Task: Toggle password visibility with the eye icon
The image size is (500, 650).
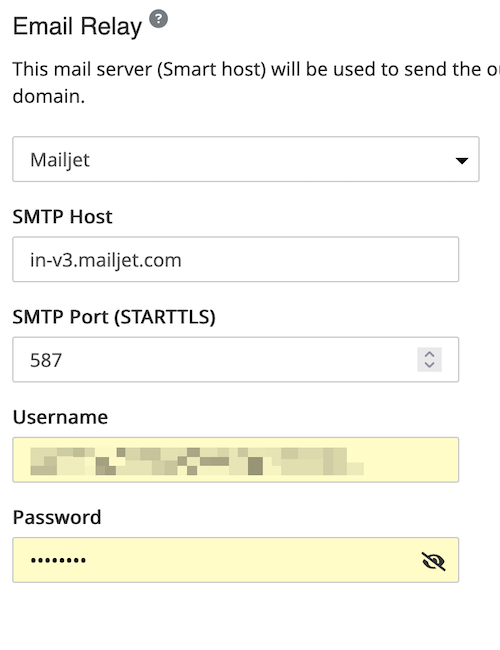Action: (433, 561)
